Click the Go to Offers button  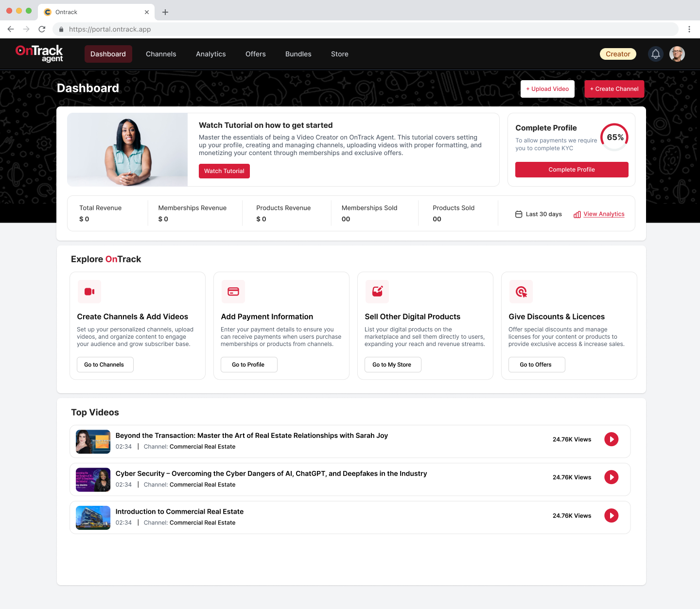pos(537,365)
